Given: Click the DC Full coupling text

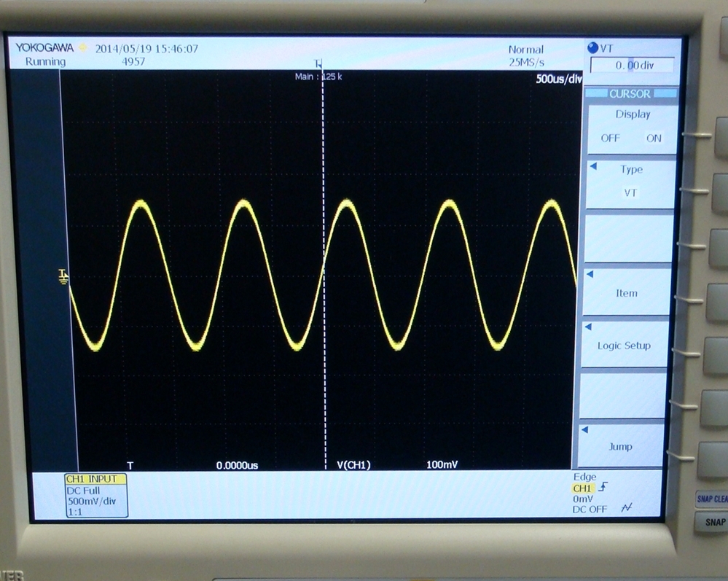Looking at the screenshot, I should (83, 491).
